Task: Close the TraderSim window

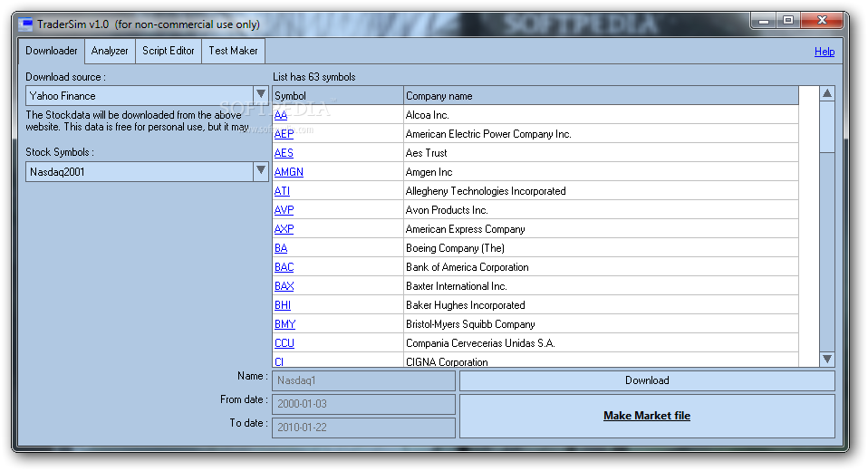Action: point(822,21)
